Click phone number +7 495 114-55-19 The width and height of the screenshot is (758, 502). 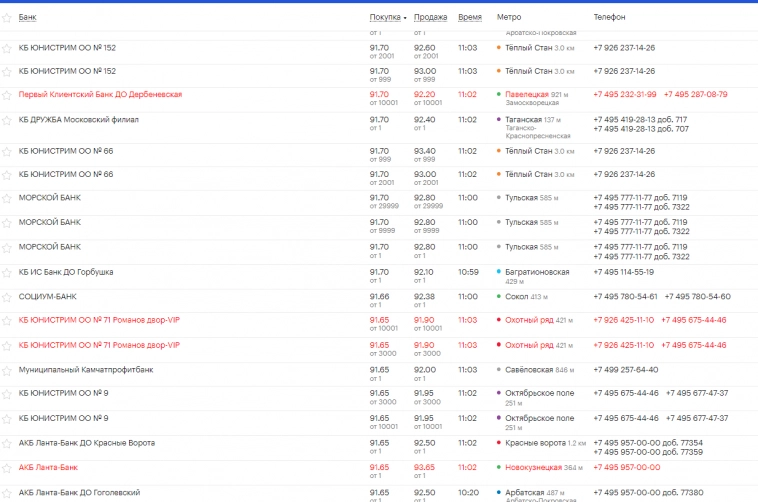tap(623, 271)
